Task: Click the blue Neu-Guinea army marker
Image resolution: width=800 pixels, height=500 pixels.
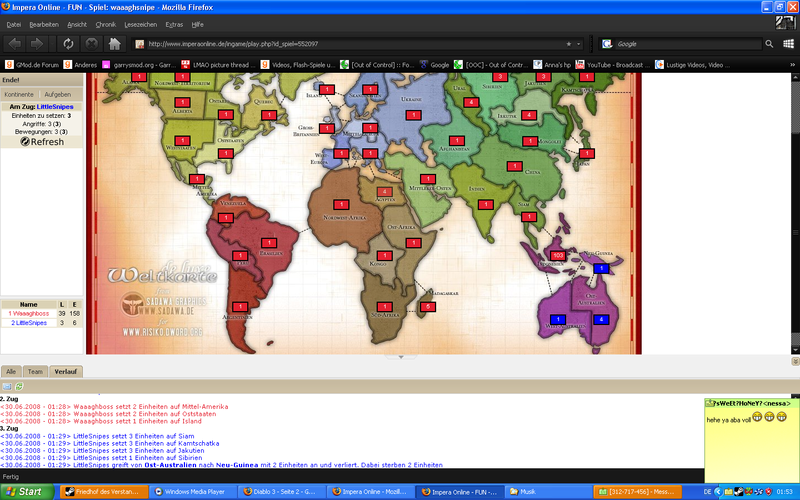Action: point(602,268)
